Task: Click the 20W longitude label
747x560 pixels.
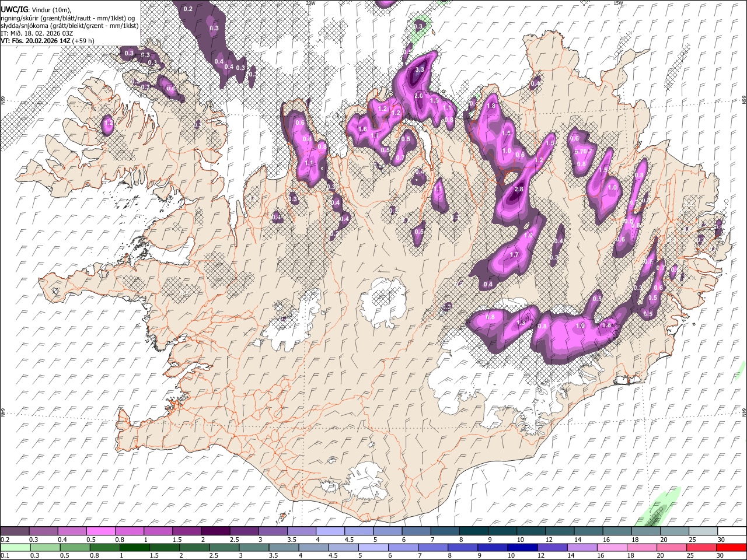Action: click(310, 3)
